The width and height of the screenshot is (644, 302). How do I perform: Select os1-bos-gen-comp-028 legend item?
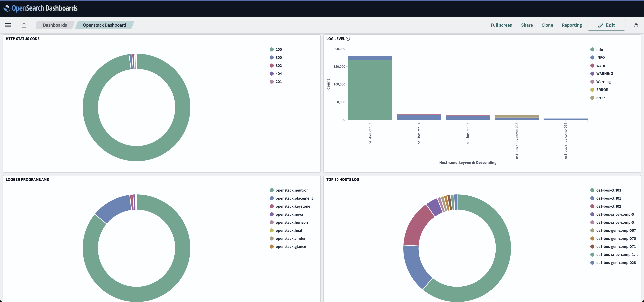(613, 263)
